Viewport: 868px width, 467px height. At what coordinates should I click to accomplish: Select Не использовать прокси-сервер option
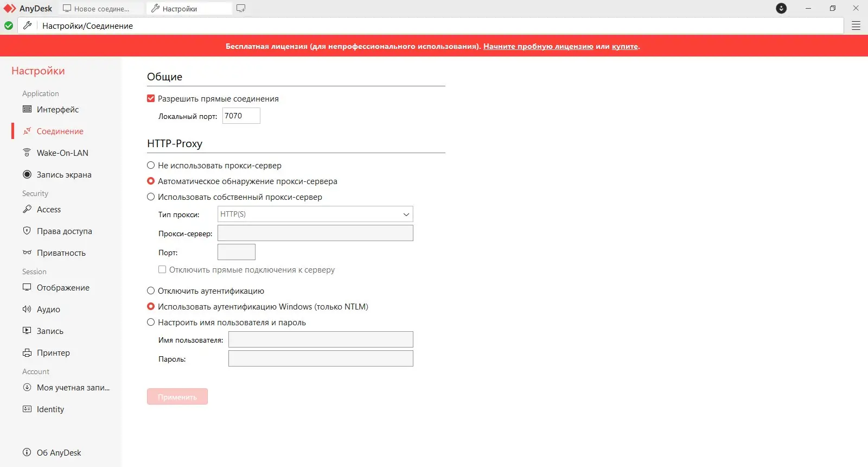(x=151, y=165)
